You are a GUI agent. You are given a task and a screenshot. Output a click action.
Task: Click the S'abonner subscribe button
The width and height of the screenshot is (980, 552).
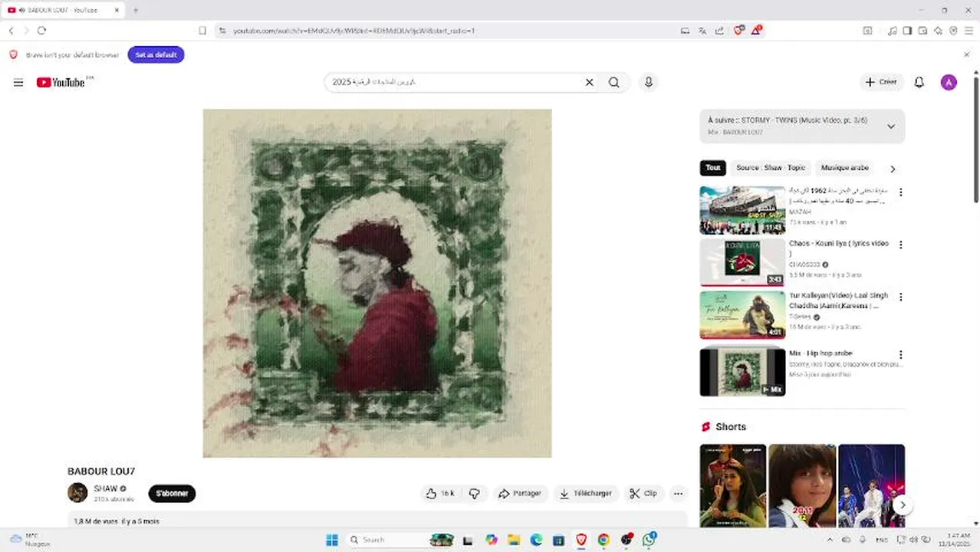click(x=172, y=494)
